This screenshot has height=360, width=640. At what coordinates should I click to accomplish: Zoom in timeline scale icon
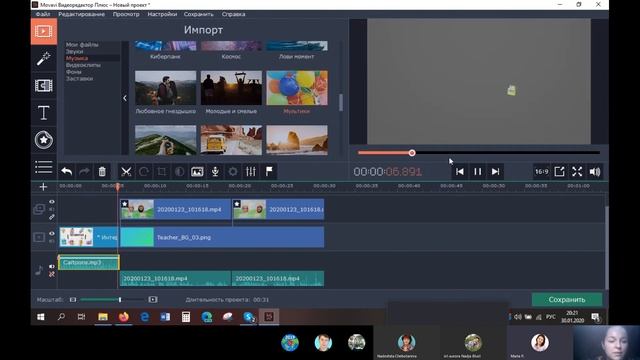[x=153, y=300]
